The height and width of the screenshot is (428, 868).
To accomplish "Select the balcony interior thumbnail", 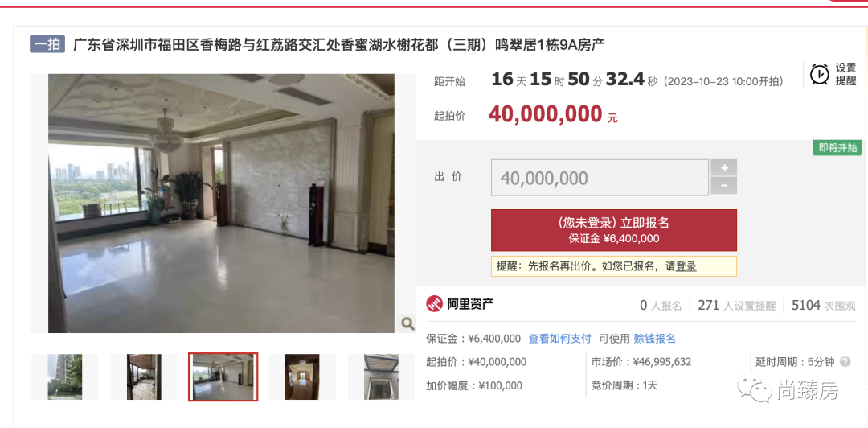I will [x=144, y=377].
